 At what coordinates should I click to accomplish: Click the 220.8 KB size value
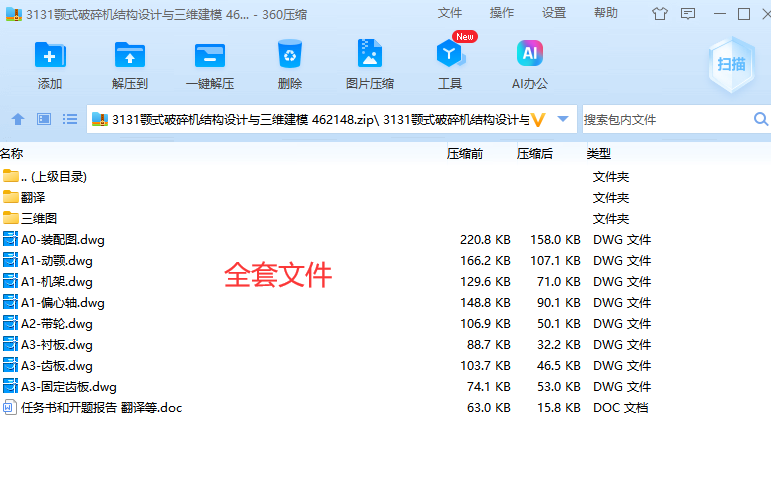tap(485, 240)
